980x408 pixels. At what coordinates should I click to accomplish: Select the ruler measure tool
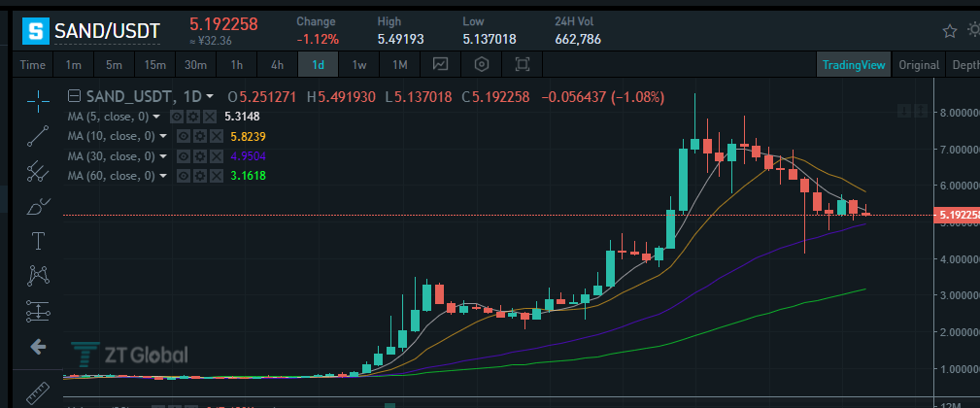tap(39, 393)
